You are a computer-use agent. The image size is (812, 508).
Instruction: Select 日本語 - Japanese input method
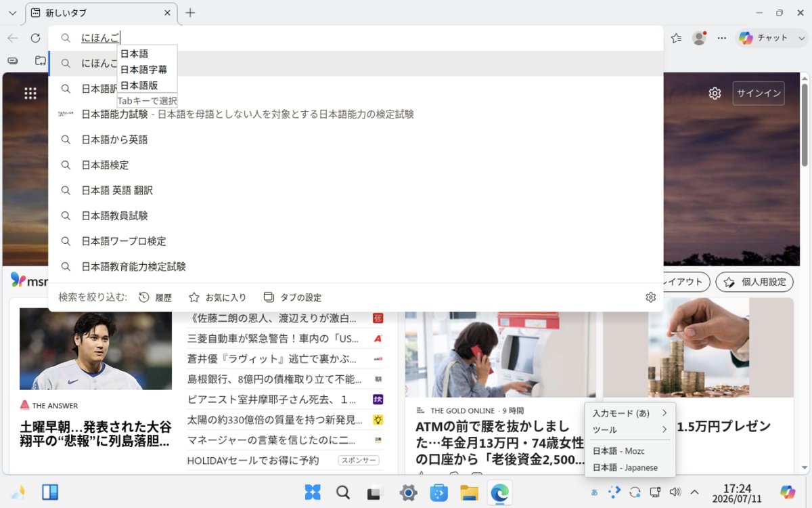[x=629, y=467]
